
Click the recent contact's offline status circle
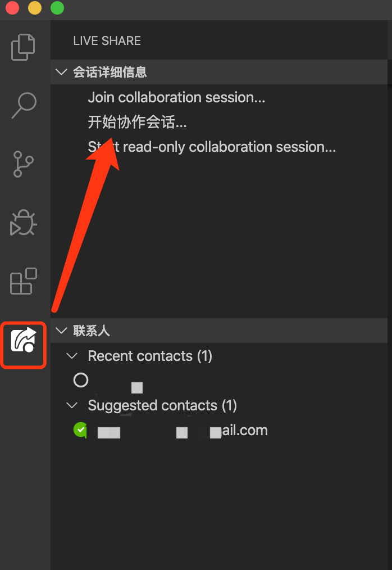pos(81,381)
